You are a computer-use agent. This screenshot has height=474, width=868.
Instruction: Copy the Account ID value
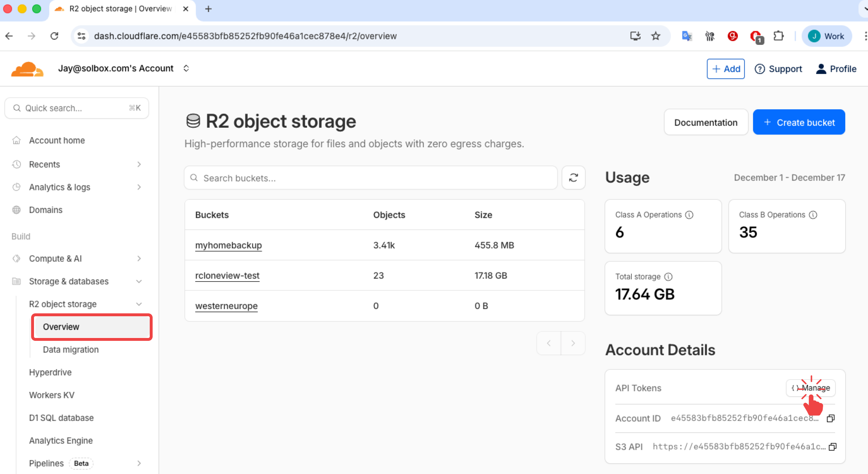click(x=830, y=418)
